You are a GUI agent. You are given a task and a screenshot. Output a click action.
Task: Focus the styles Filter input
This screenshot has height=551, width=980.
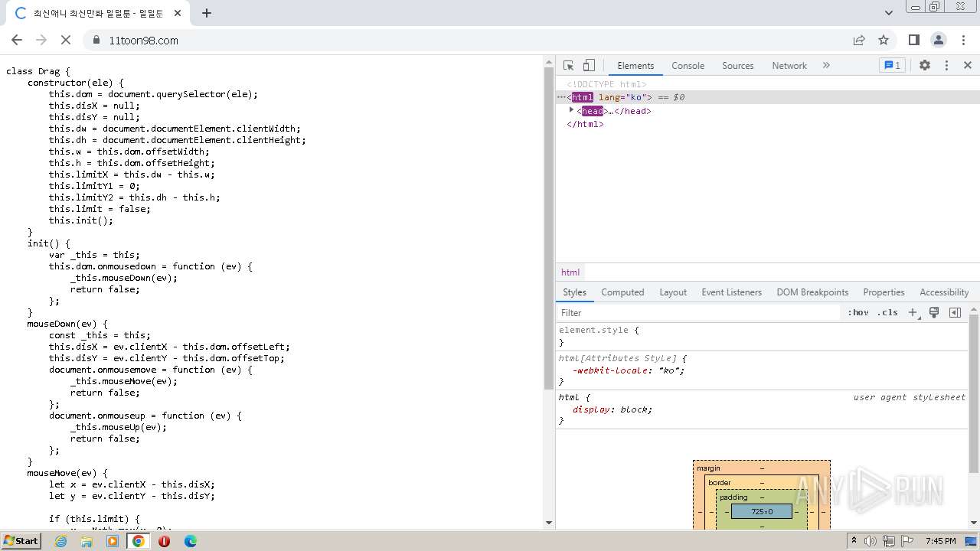click(698, 312)
